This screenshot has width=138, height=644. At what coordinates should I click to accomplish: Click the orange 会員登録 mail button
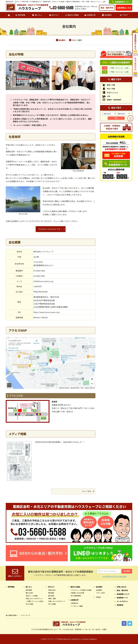[116, 155]
